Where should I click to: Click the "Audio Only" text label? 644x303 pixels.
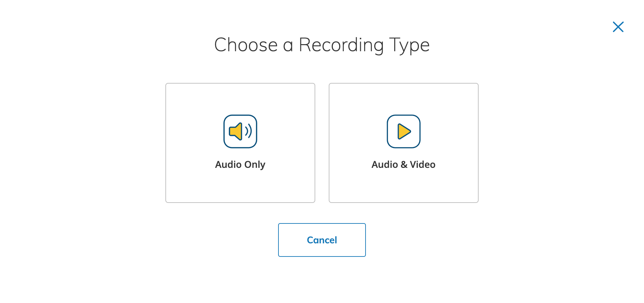coord(240,164)
